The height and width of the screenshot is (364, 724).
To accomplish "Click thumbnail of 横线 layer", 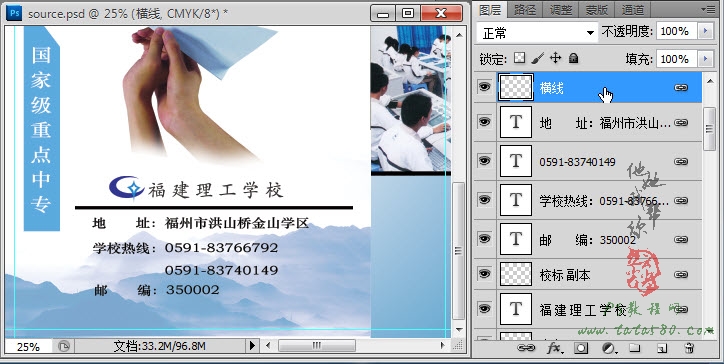I will click(516, 87).
